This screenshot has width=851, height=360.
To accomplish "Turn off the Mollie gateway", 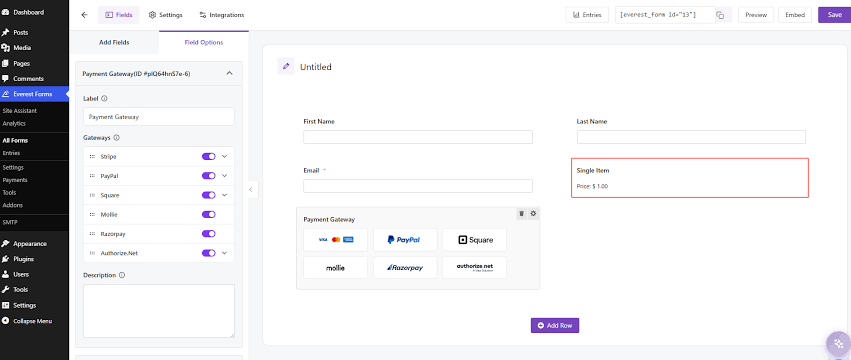I will 208,214.
